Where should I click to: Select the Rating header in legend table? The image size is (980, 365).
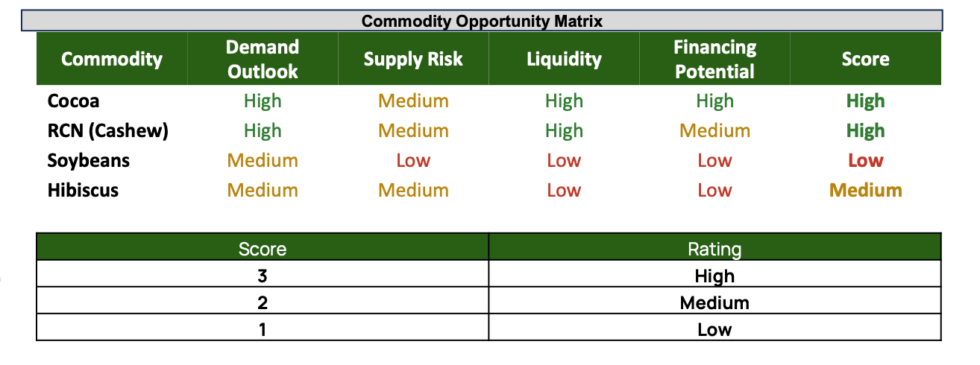[x=714, y=248]
